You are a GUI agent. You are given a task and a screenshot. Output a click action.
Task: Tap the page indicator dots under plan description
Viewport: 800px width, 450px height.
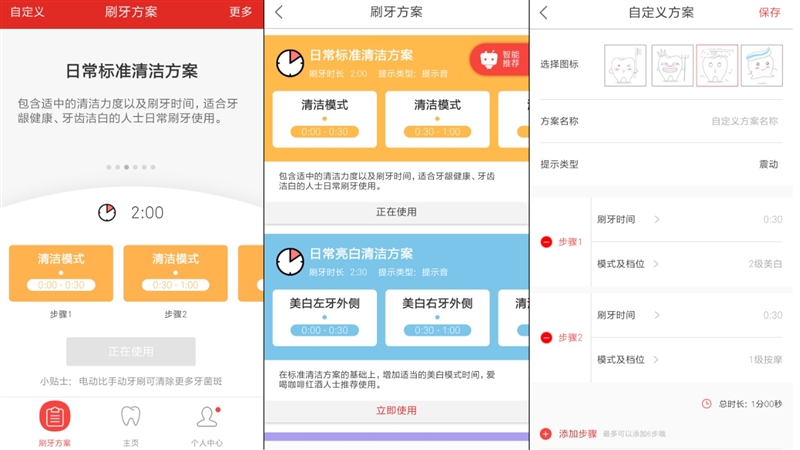130,167
